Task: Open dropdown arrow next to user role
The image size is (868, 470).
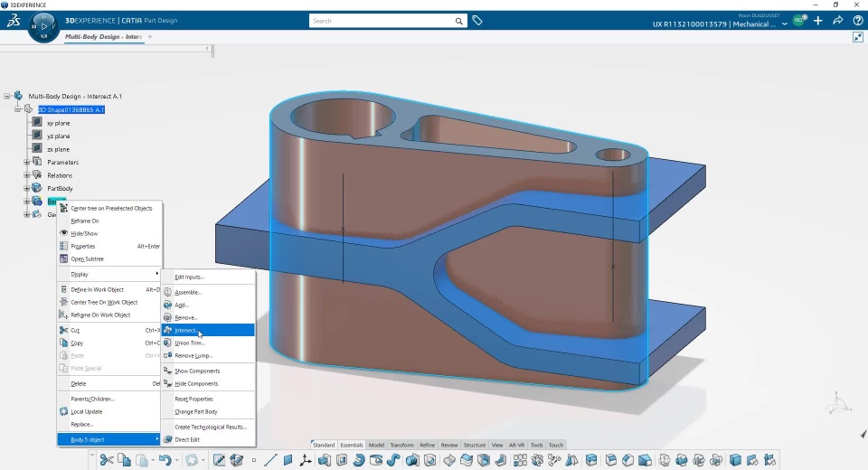Action: click(x=785, y=23)
